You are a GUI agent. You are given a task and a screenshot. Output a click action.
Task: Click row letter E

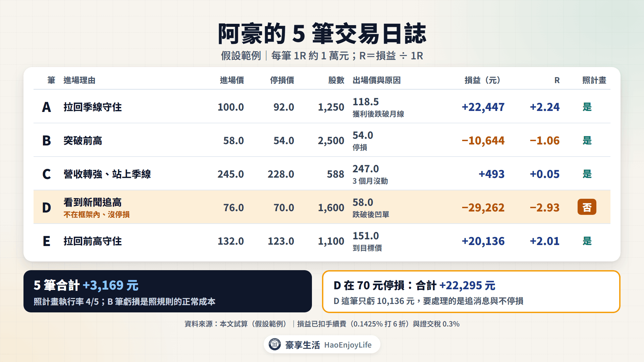(47, 241)
